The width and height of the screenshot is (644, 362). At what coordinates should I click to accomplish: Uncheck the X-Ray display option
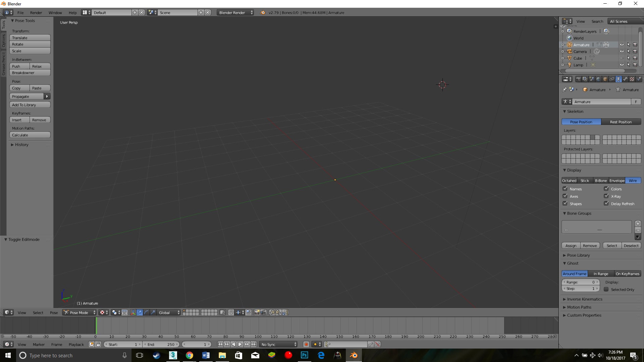(x=606, y=196)
